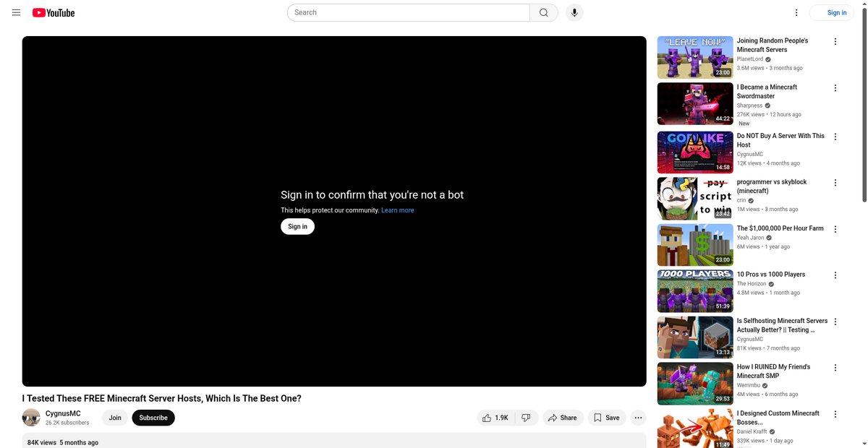Follow the Learn more link in the player
Viewport: 868px width, 448px height.
tap(398, 210)
